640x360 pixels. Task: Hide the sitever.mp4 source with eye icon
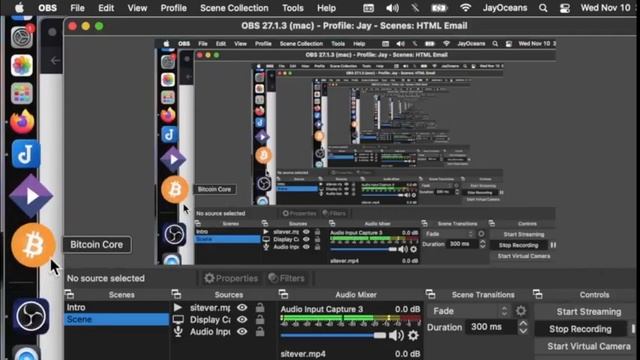click(242, 308)
